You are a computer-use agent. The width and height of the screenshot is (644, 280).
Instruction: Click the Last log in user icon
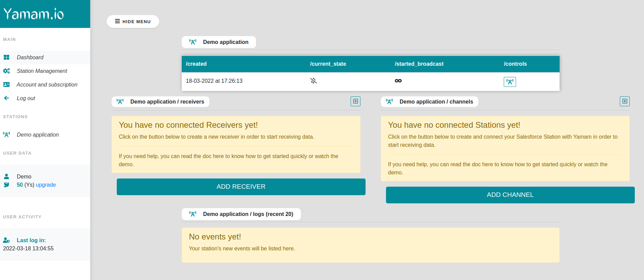[6, 240]
